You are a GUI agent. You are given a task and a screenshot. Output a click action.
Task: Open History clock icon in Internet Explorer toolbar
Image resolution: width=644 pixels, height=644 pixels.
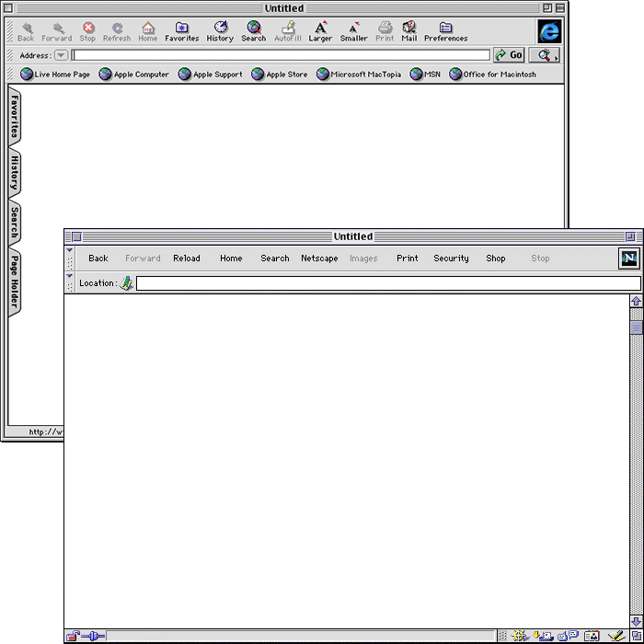(221, 27)
